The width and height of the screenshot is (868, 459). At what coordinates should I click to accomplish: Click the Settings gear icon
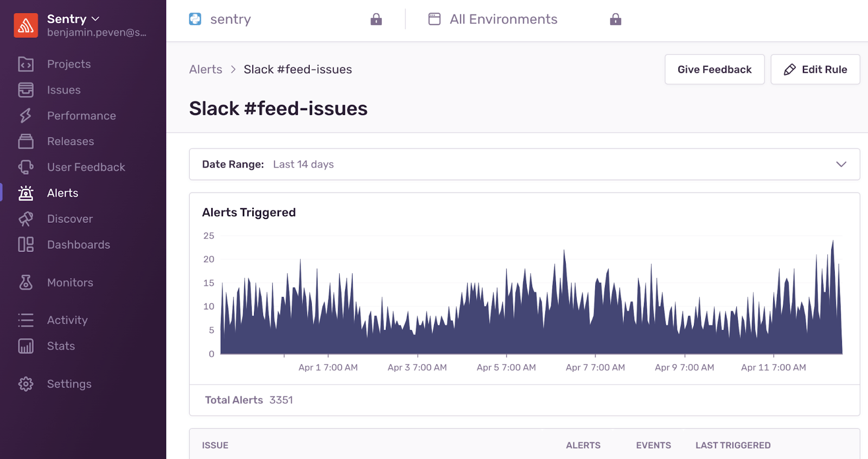(x=25, y=384)
